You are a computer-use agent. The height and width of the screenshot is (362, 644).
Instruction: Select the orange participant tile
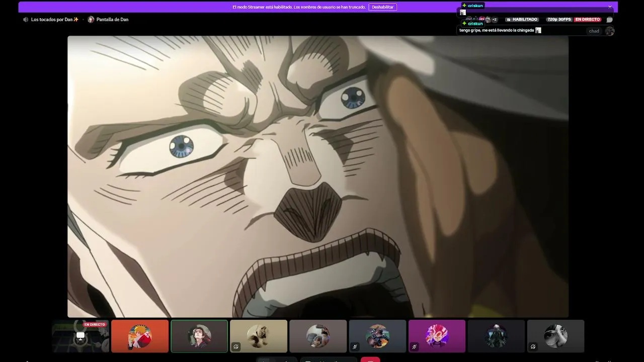click(140, 336)
